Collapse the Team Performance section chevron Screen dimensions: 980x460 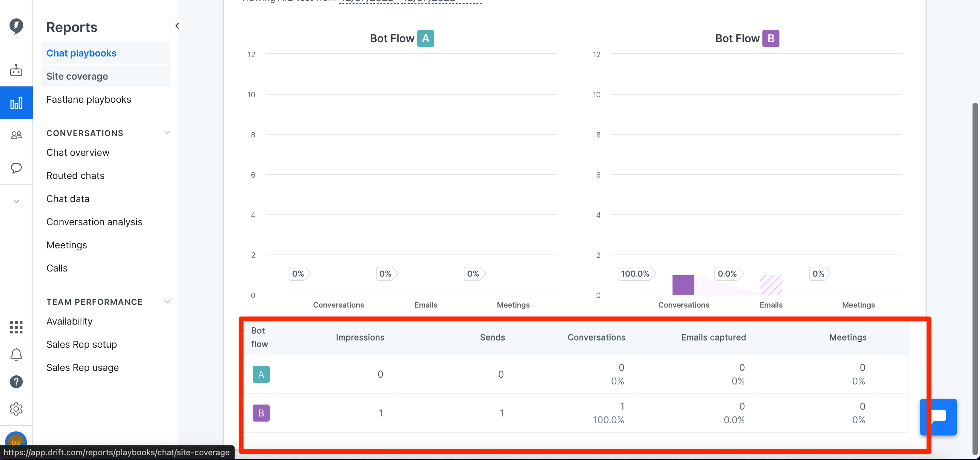(167, 301)
